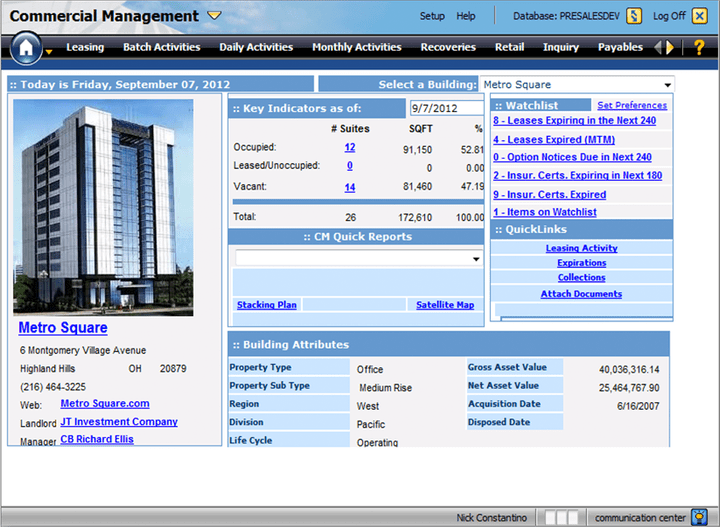Click Leases Expiring in the Next 240
Viewport: 720px width, 527px height.
[x=574, y=121]
